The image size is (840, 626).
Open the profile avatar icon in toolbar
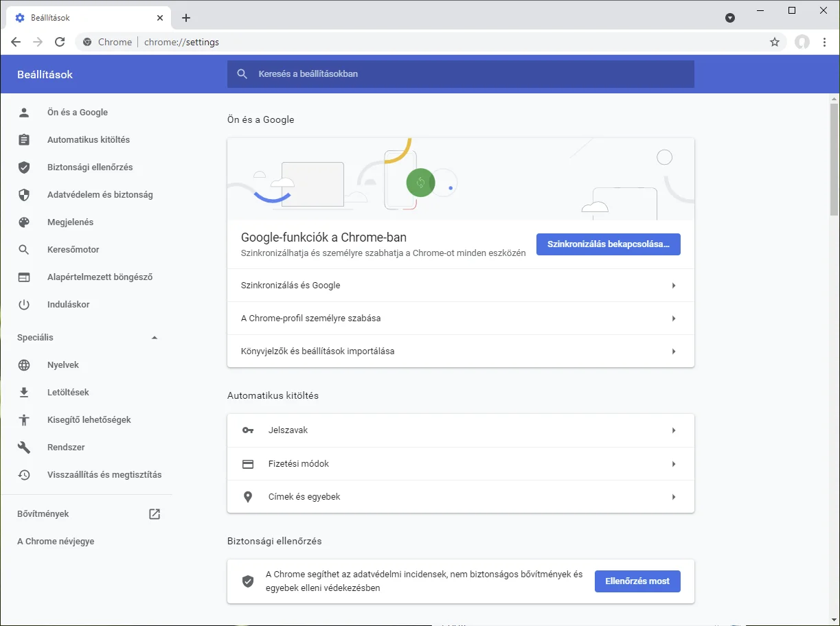click(802, 42)
